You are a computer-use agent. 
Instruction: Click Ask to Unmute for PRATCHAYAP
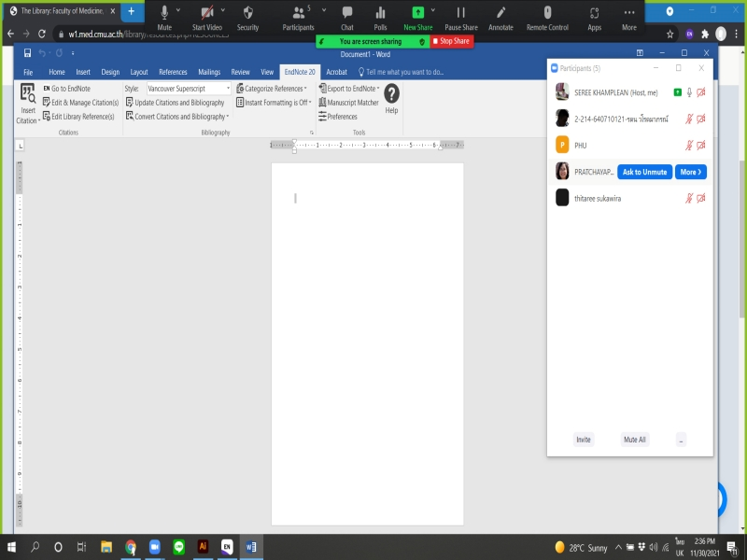644,172
